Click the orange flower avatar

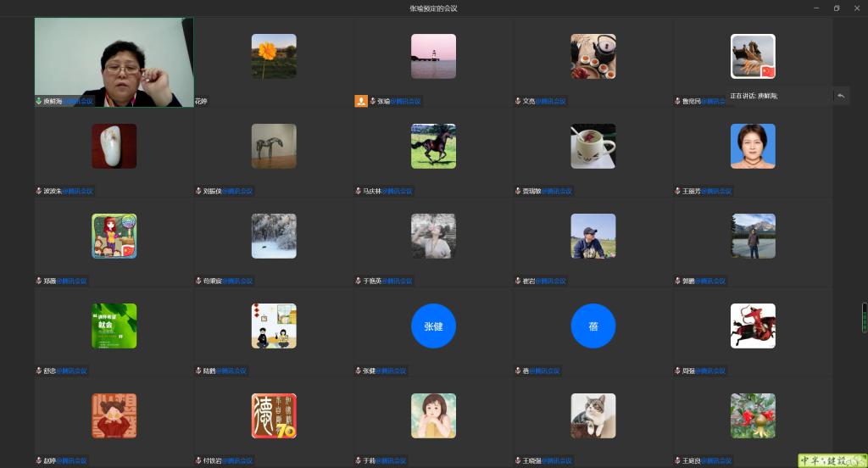(x=274, y=56)
